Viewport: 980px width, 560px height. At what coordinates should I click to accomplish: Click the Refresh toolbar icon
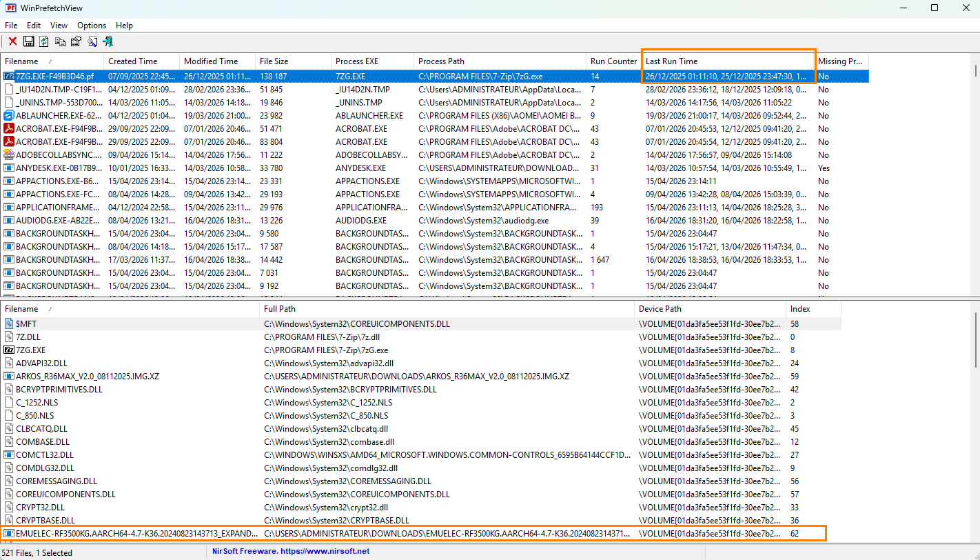(x=44, y=41)
